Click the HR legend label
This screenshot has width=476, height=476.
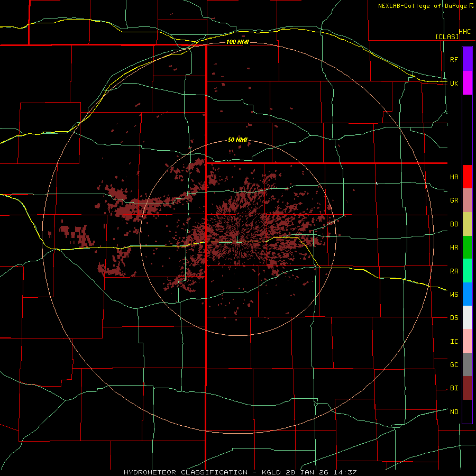454,248
